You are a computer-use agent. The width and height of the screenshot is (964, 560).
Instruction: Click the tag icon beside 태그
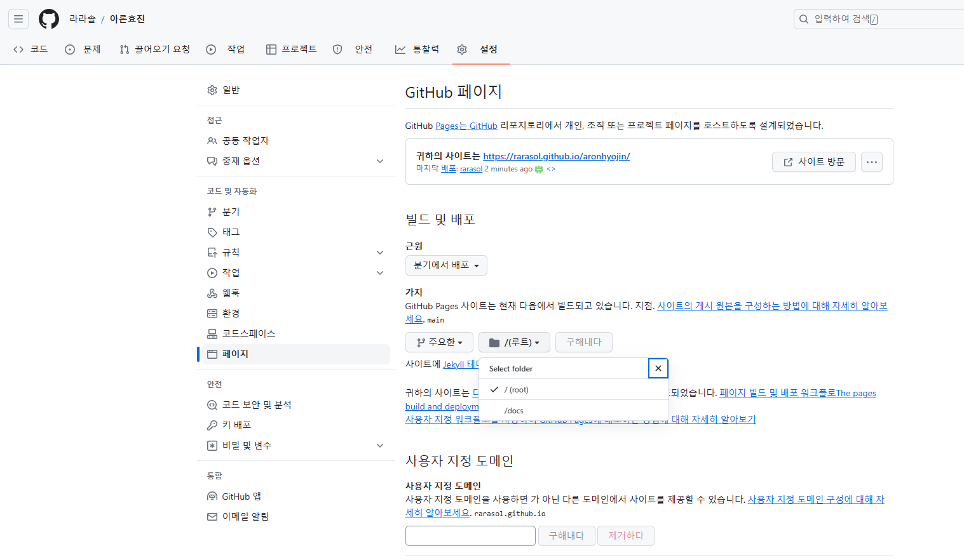(212, 232)
